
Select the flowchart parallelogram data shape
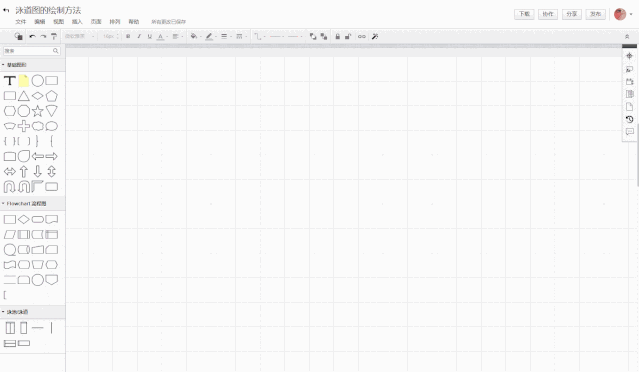click(x=10, y=234)
